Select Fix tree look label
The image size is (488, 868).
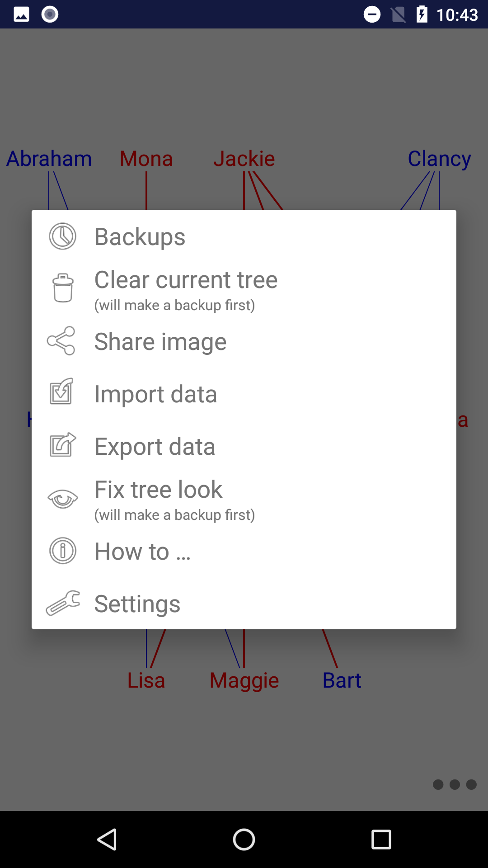pos(158,490)
